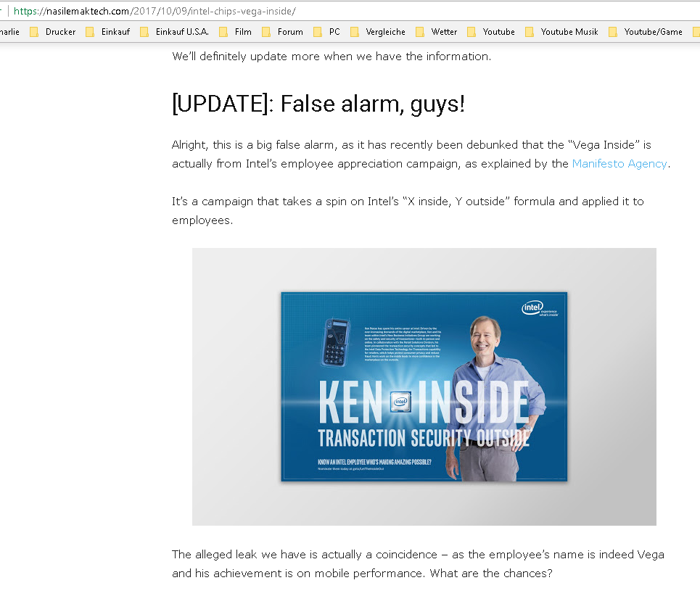Select the Vergleiche bookmark label
700x604 pixels.
click(386, 32)
